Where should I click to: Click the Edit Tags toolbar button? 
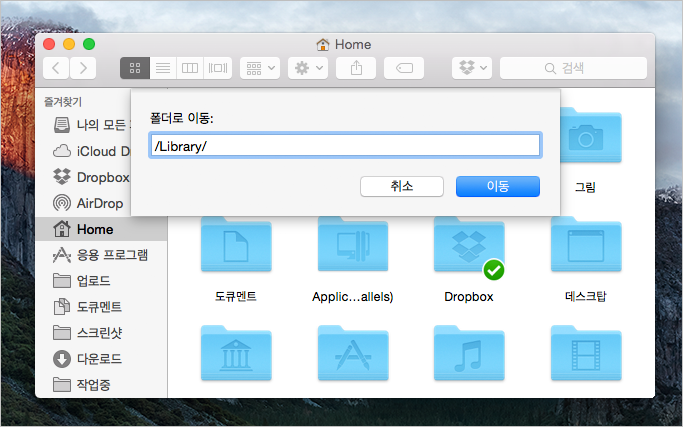404,68
